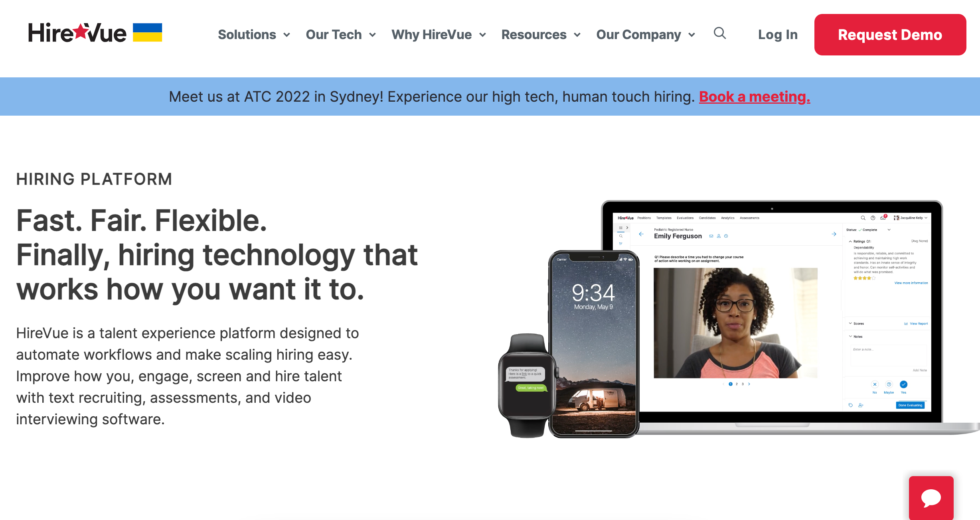Choose the Maybe question mark option
Viewport: 980px width, 520px height.
889,384
